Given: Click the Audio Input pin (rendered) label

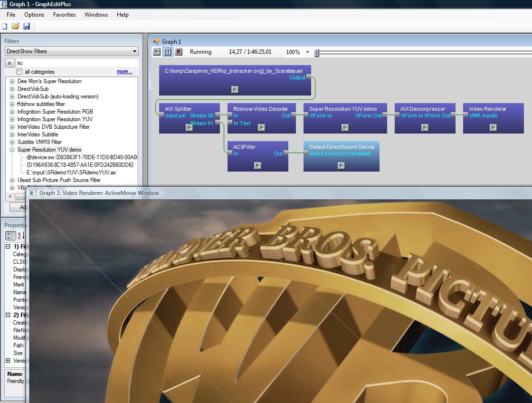Looking at the screenshot, I should click(340, 154).
